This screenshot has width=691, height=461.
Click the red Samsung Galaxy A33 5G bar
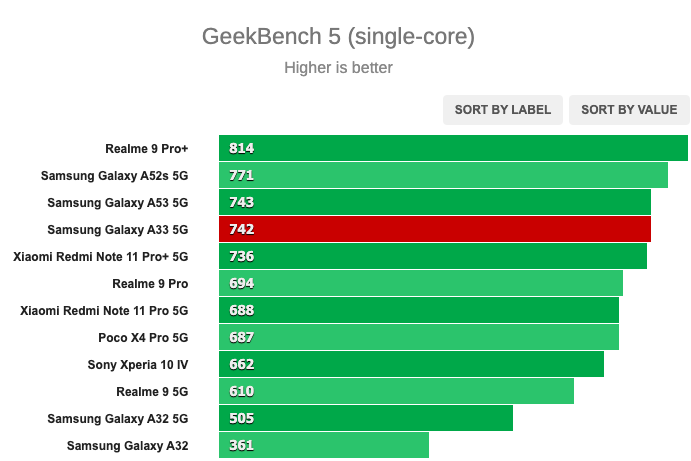point(435,229)
